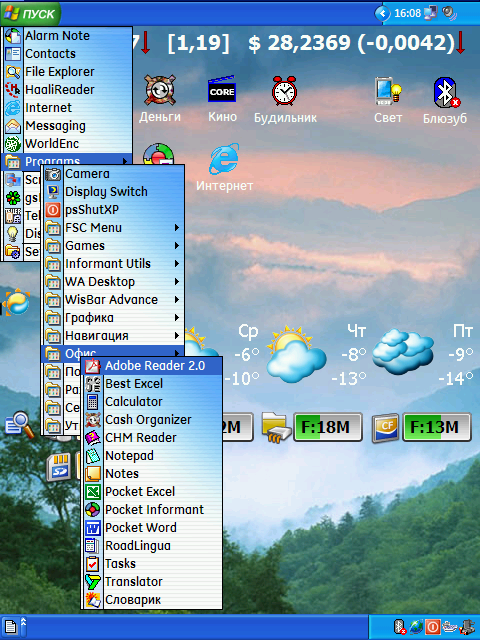Open Contacts in the start menu

pyautogui.click(x=68, y=54)
